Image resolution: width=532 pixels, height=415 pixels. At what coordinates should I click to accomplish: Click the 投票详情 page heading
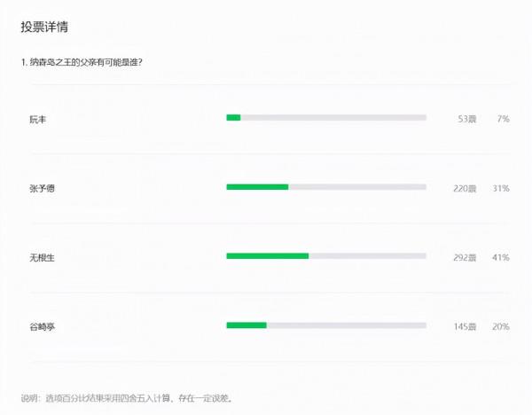tap(44, 27)
